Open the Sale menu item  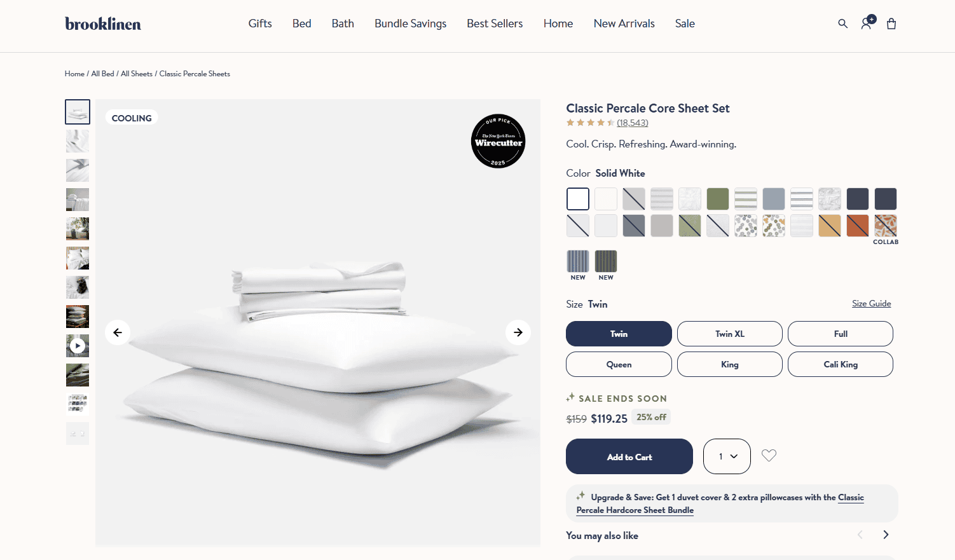[x=685, y=24]
